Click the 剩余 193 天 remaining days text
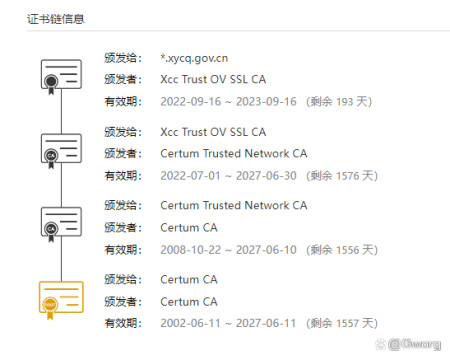This screenshot has width=450, height=360. click(339, 101)
